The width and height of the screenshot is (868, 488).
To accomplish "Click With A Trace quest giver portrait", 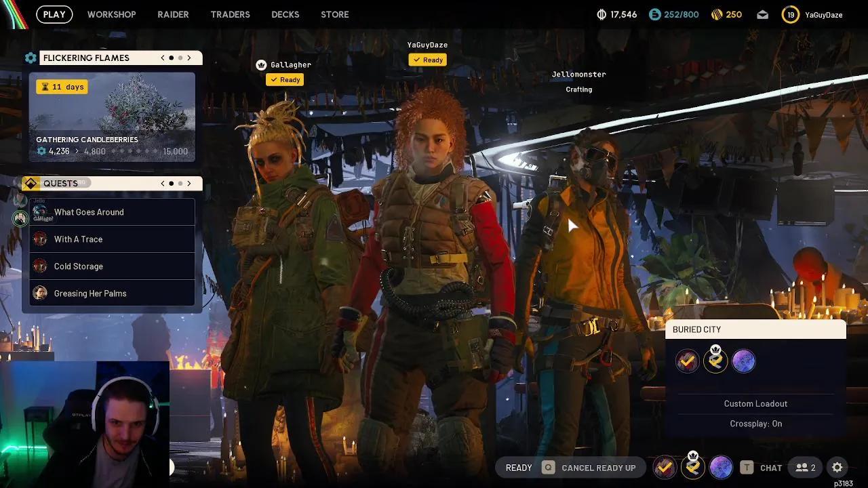I will [x=40, y=239].
